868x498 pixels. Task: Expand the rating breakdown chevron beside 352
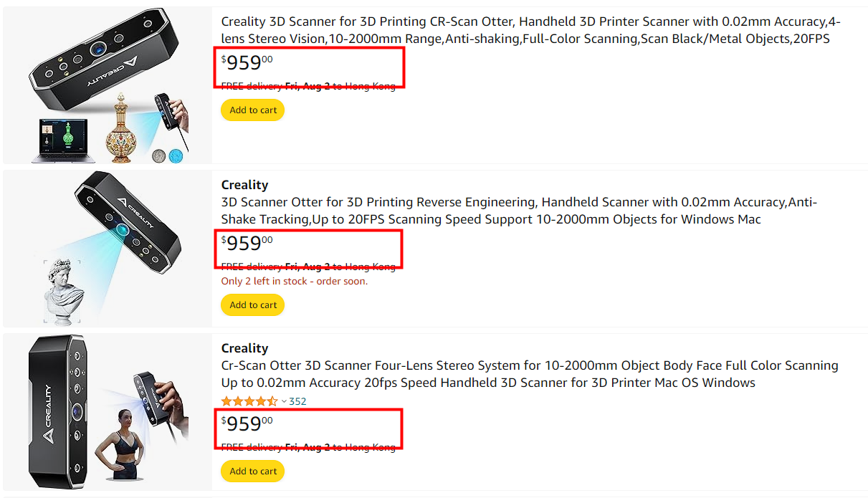click(284, 401)
